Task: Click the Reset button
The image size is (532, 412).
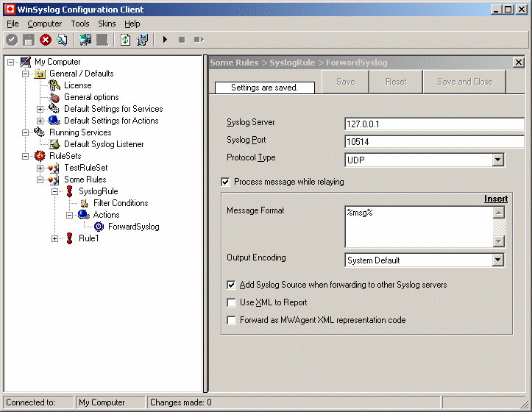Action: 396,82
